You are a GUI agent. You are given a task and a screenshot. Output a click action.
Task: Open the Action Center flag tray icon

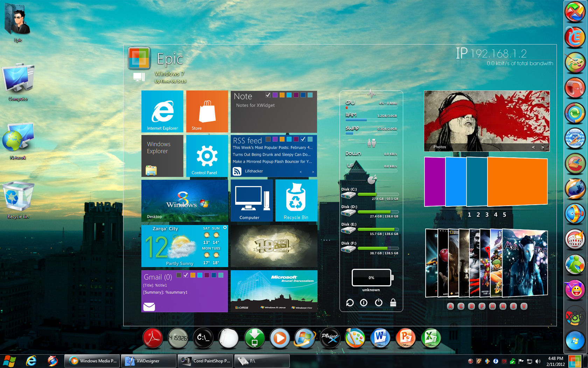521,361
